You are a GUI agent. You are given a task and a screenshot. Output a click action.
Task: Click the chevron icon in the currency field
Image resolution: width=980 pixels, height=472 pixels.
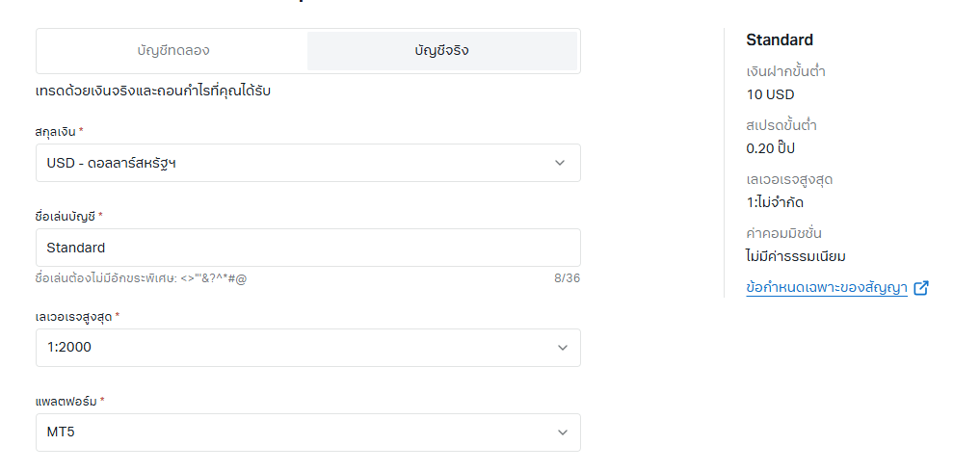coord(560,163)
